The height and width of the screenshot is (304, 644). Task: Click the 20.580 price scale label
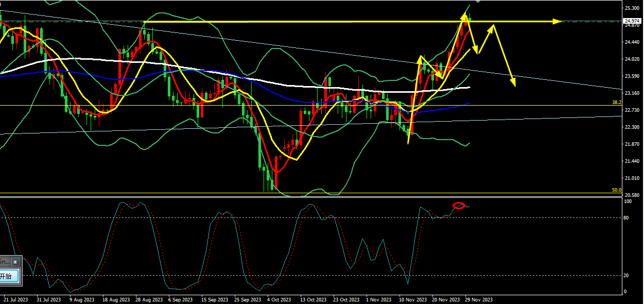pos(631,195)
